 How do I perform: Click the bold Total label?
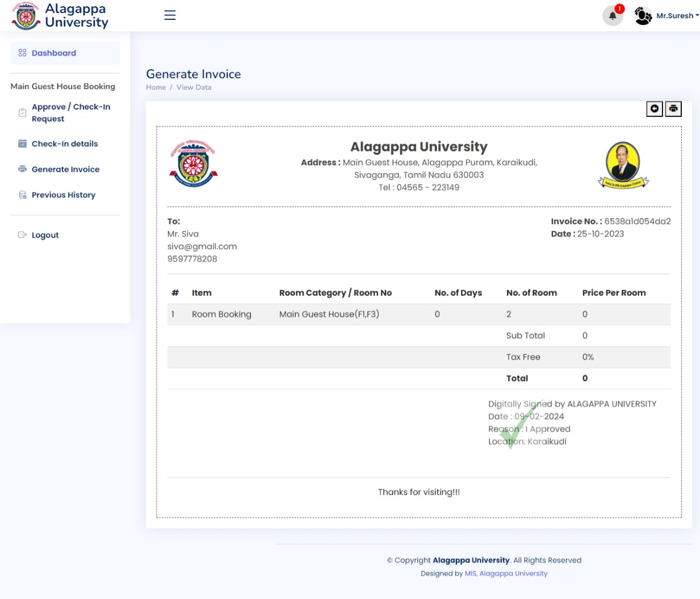(x=517, y=378)
